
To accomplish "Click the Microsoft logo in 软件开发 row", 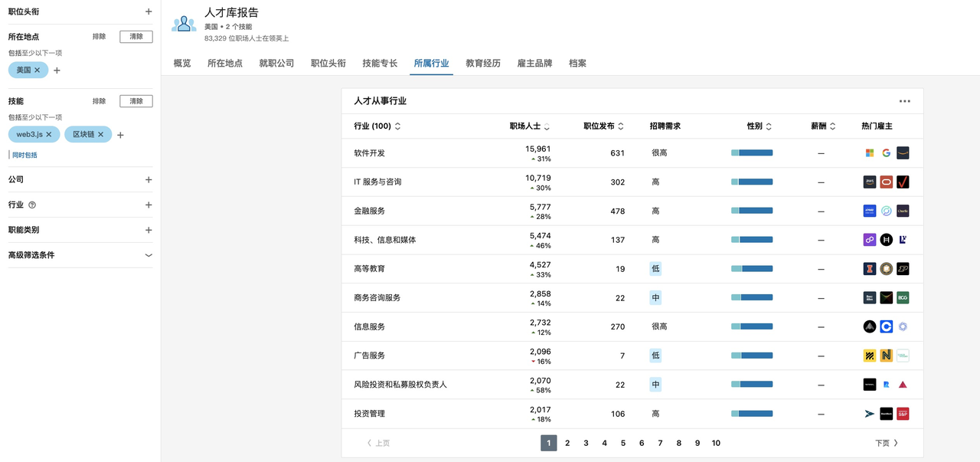I will pyautogui.click(x=869, y=153).
